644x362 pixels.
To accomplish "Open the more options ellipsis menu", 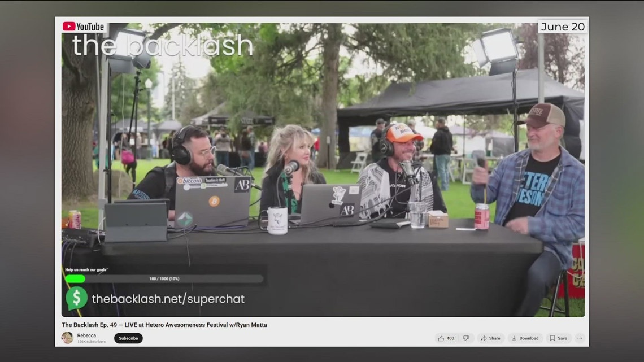I will (580, 338).
